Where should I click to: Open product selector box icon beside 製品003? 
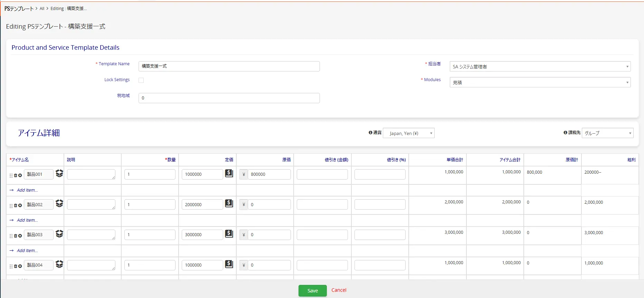click(x=59, y=234)
